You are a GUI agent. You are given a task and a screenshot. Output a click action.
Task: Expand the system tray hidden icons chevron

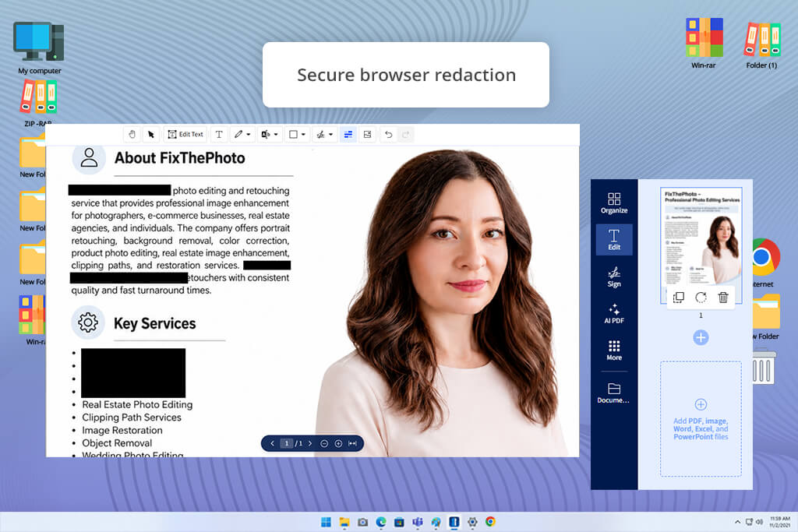(x=737, y=522)
